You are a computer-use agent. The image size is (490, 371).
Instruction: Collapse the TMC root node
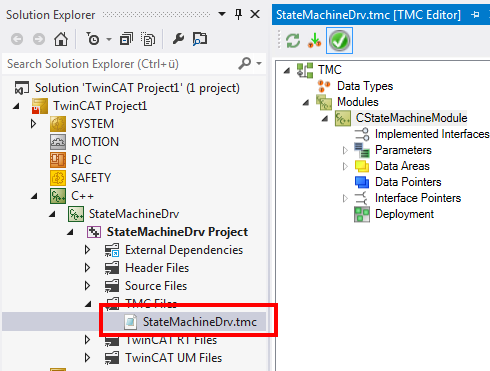pos(287,70)
